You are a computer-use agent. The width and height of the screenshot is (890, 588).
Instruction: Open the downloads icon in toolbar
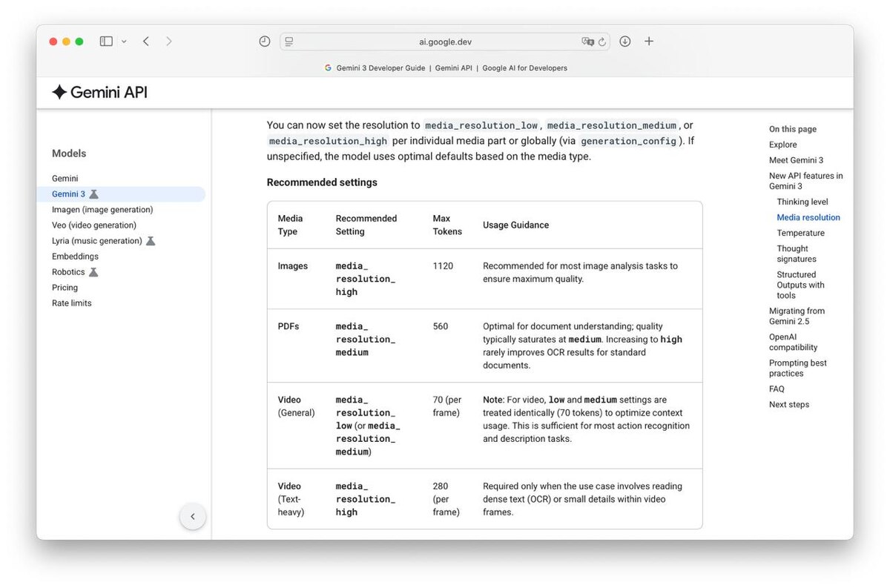(x=625, y=42)
